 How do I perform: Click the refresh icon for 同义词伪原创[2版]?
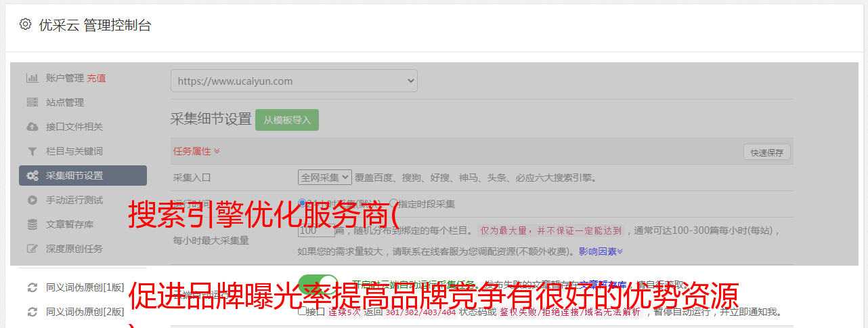32,312
